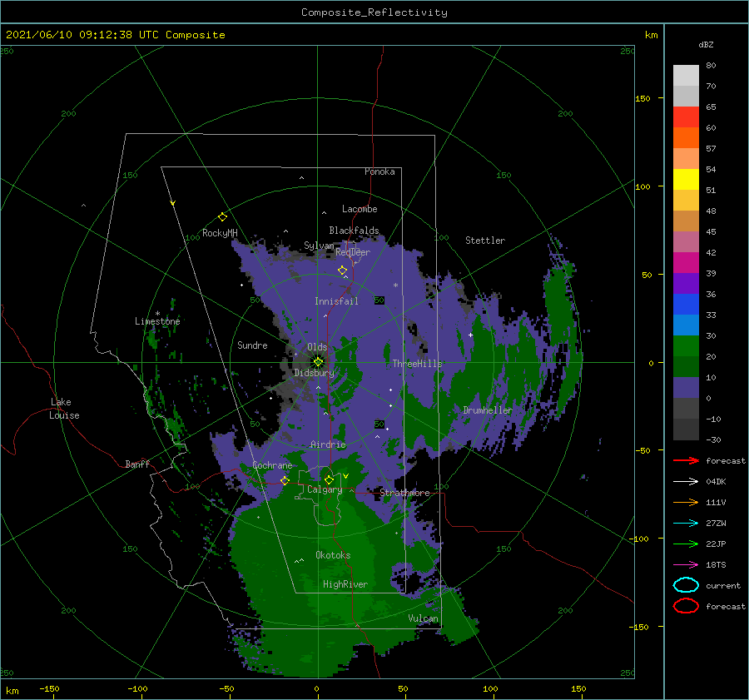The image size is (749, 700).
Task: Click the Composite_Reflectivity title
Action: tap(374, 12)
